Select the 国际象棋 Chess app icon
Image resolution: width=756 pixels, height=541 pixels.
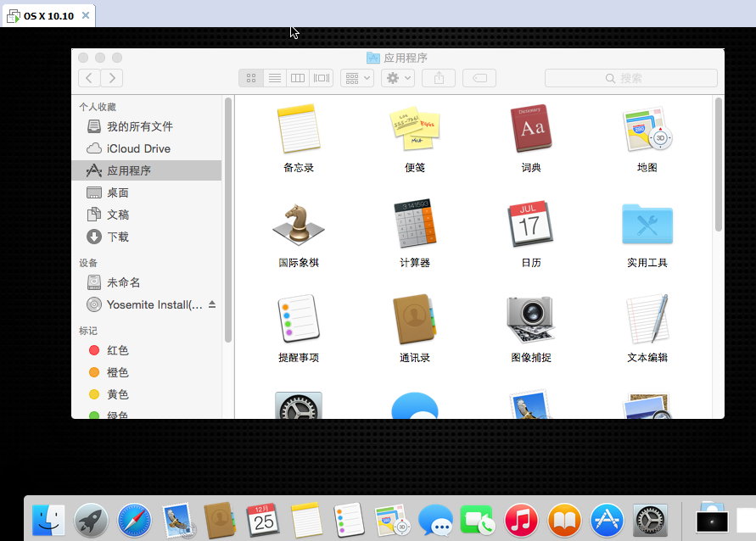[299, 224]
